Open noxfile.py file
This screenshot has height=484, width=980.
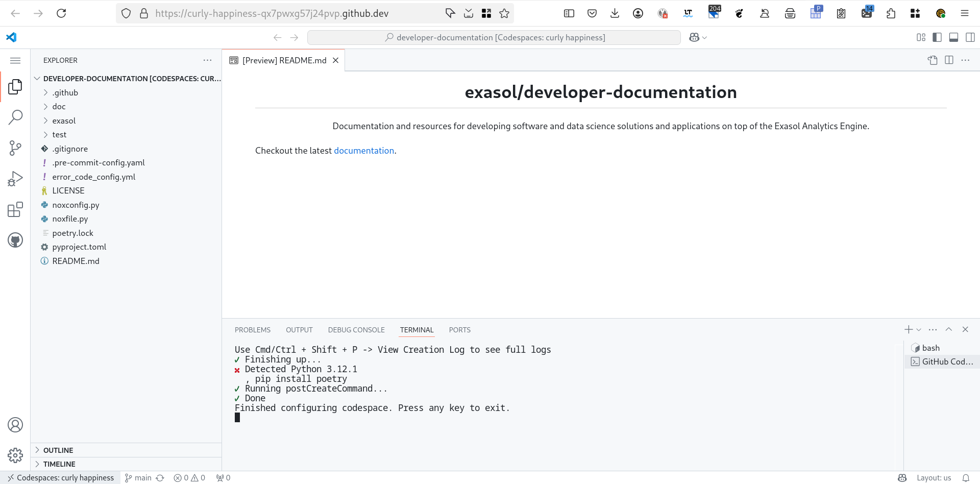[126, 219]
